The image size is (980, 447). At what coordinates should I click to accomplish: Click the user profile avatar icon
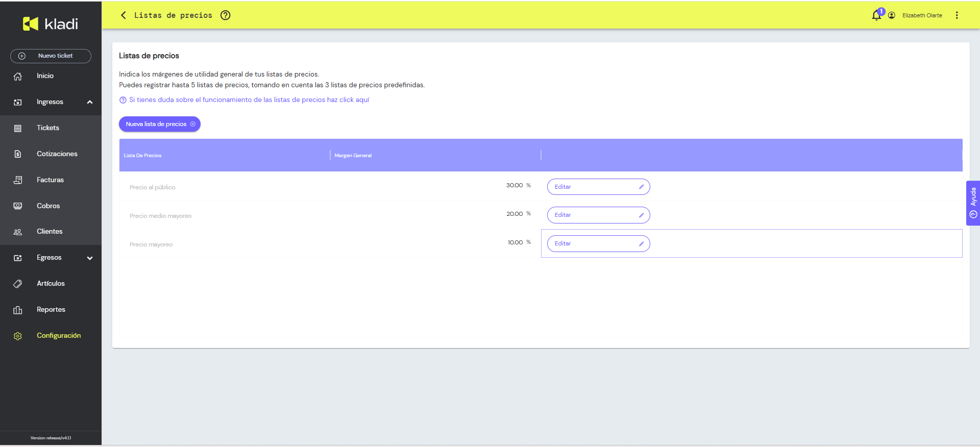(892, 15)
